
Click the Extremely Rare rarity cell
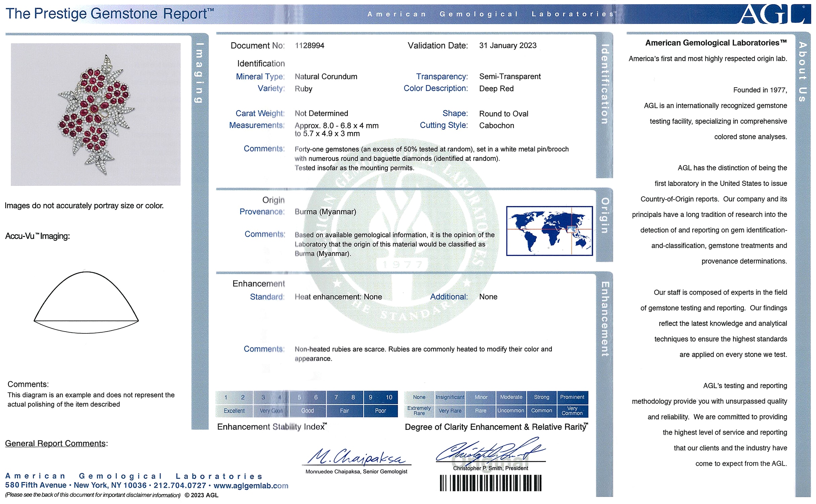click(x=419, y=411)
